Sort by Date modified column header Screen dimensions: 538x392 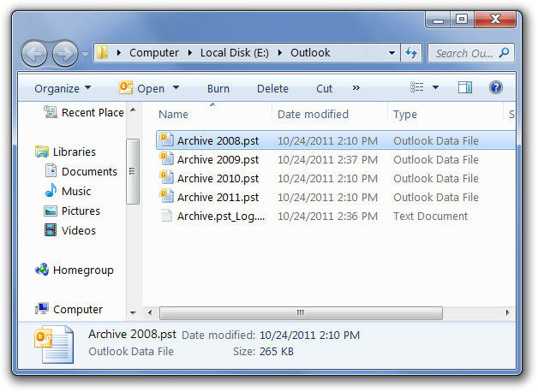pyautogui.click(x=313, y=114)
